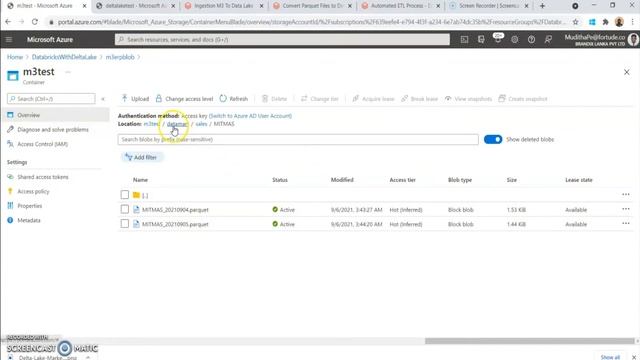Go to the Home breadcrumb
The height and width of the screenshot is (360, 640).
[15, 57]
